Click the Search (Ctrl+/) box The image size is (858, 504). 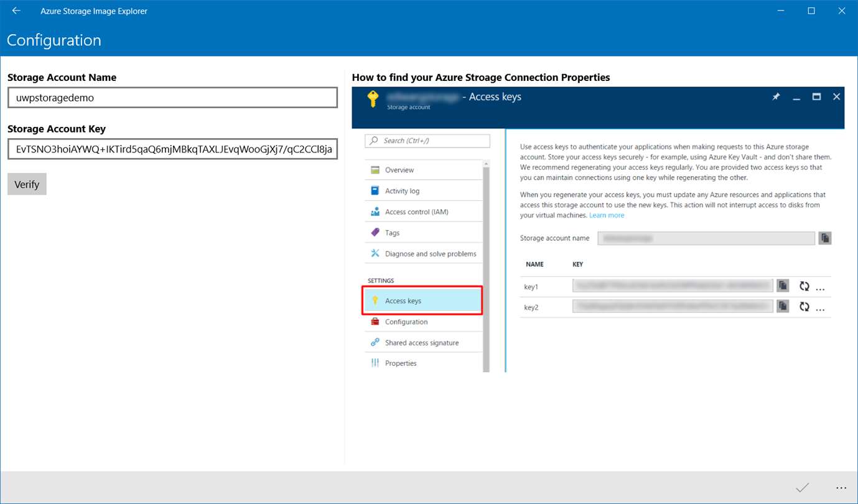427,141
